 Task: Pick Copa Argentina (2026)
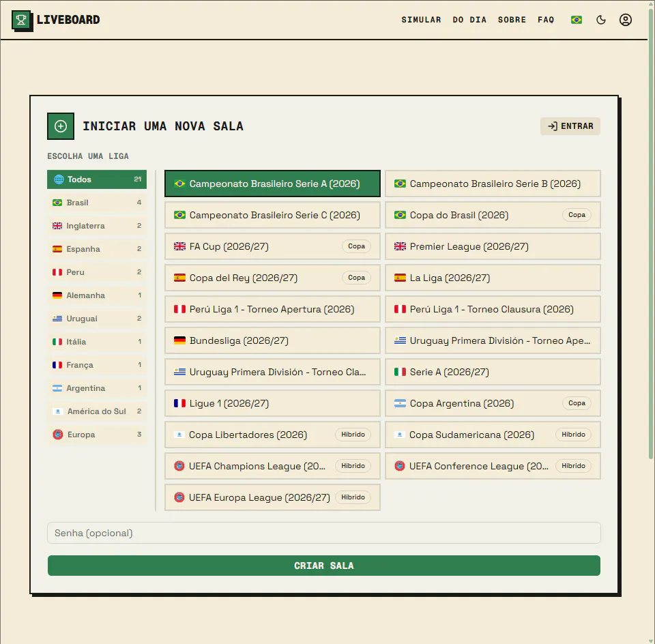pos(493,403)
